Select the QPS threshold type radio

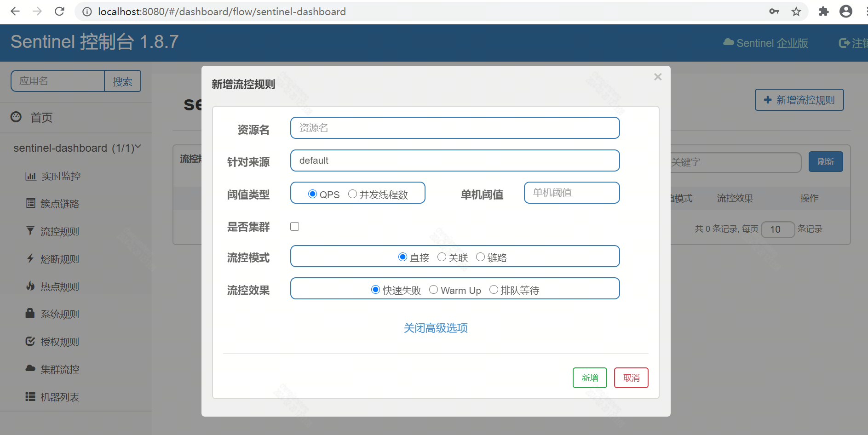pos(312,194)
